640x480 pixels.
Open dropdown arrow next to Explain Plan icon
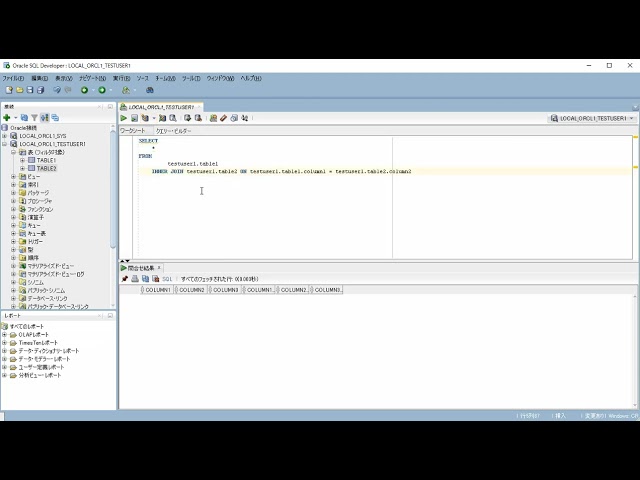153,118
